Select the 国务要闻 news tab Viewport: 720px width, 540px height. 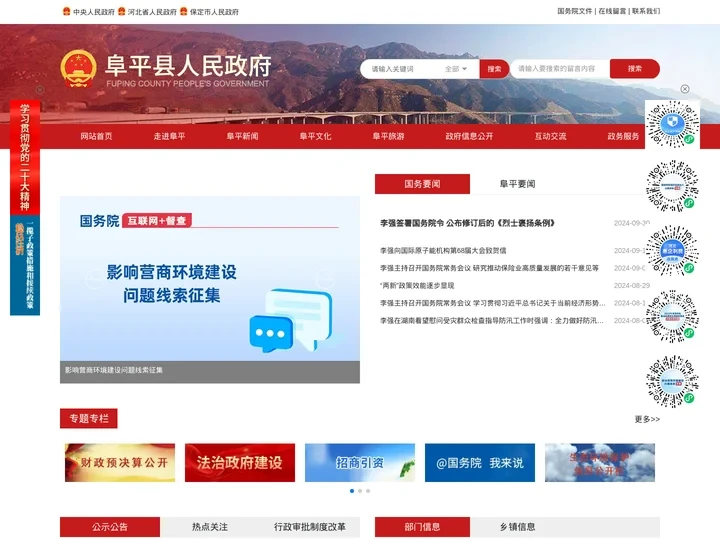coord(422,184)
